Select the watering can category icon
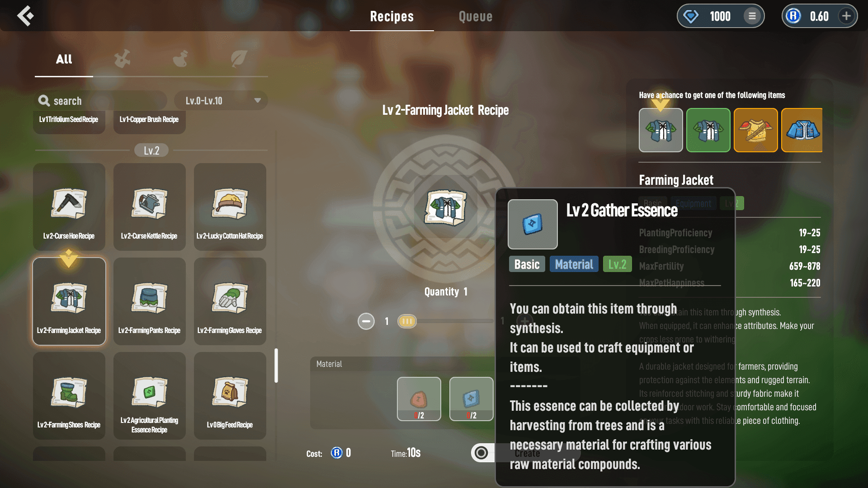 click(180, 59)
